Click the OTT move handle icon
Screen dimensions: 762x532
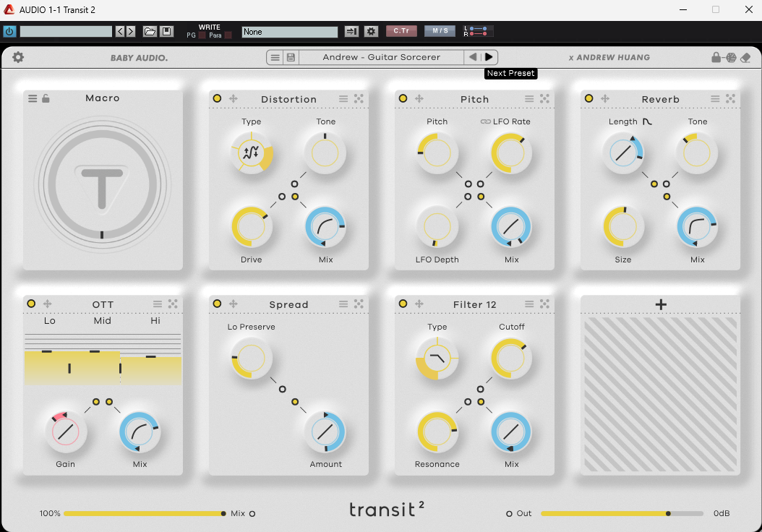47,304
